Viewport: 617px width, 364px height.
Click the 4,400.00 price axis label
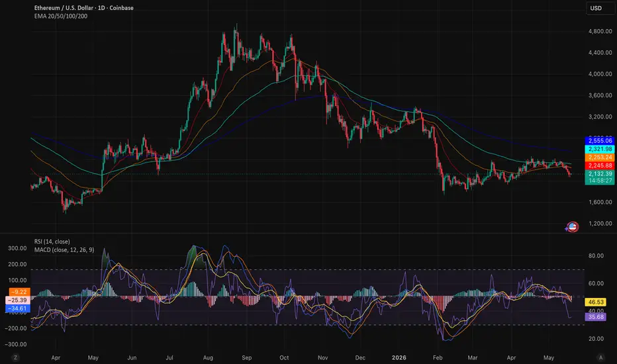coord(600,52)
